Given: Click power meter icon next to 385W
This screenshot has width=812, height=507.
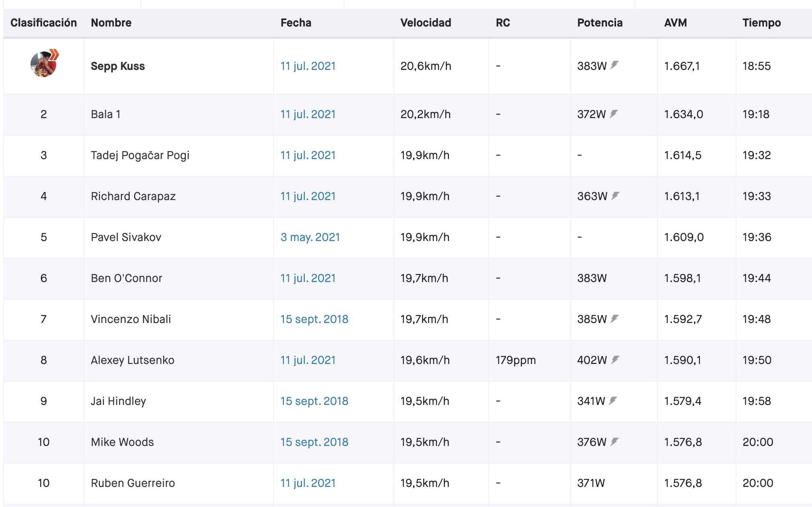Looking at the screenshot, I should click(x=614, y=319).
